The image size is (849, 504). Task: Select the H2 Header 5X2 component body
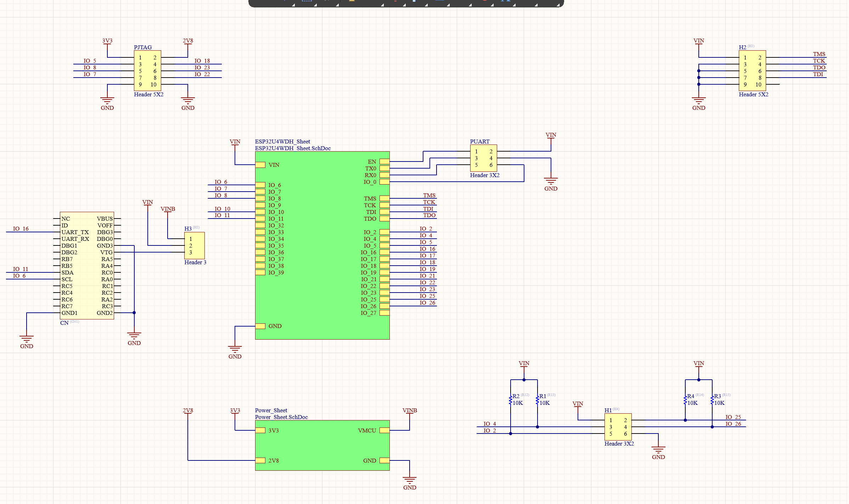click(752, 71)
